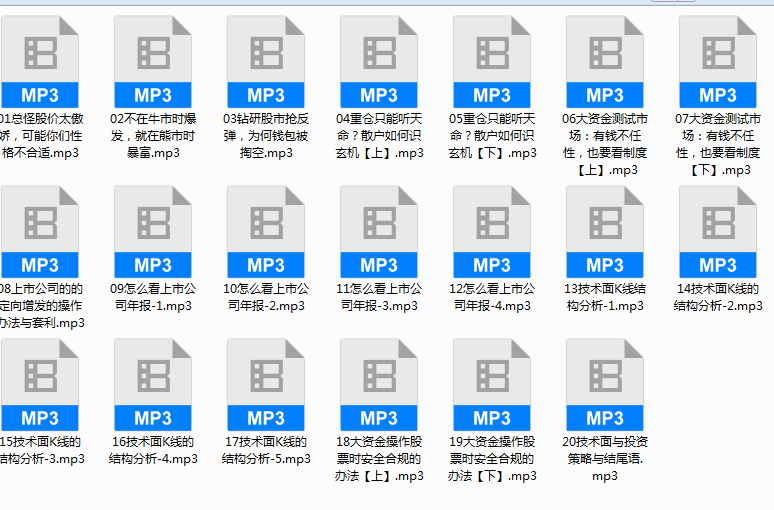Click the 02不在牛市时爆发 MP3 file icon

pyautogui.click(x=153, y=62)
